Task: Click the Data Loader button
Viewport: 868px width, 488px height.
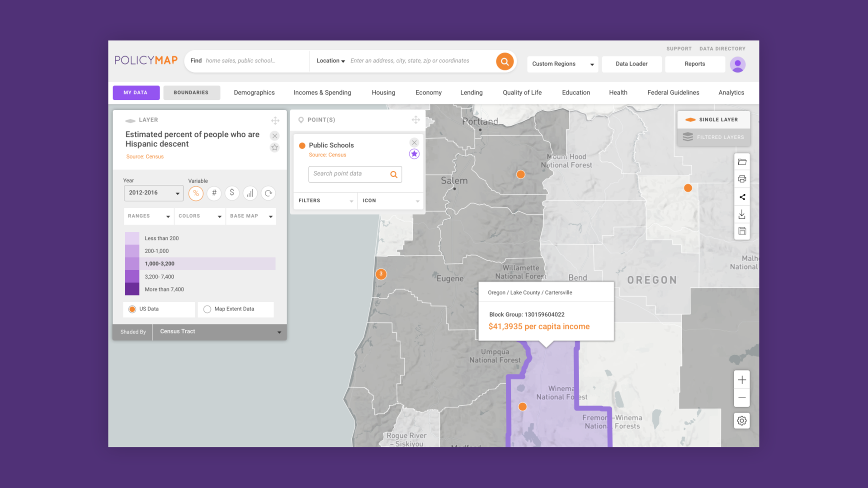Action: [x=631, y=64]
